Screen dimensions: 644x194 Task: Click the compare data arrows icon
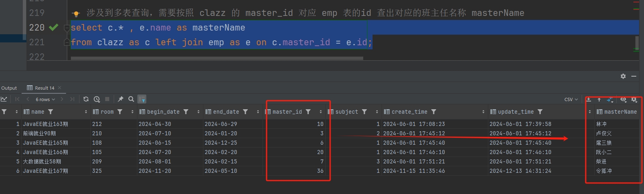tap(610, 99)
